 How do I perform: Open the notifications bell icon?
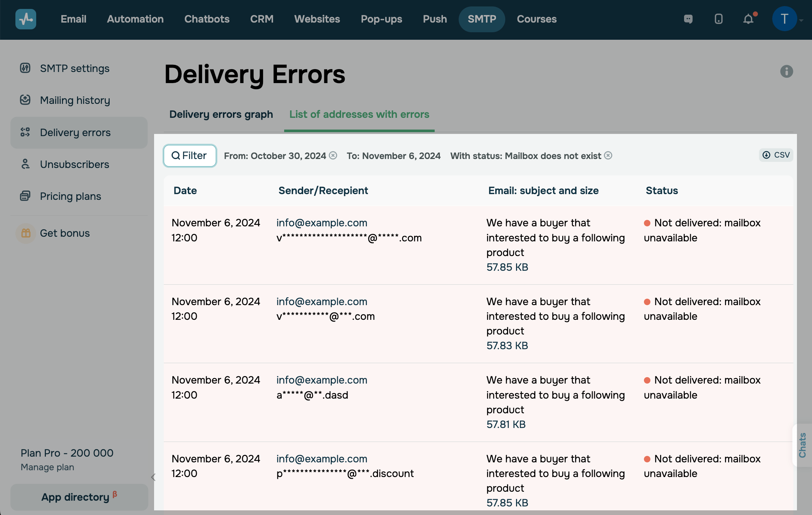(748, 19)
